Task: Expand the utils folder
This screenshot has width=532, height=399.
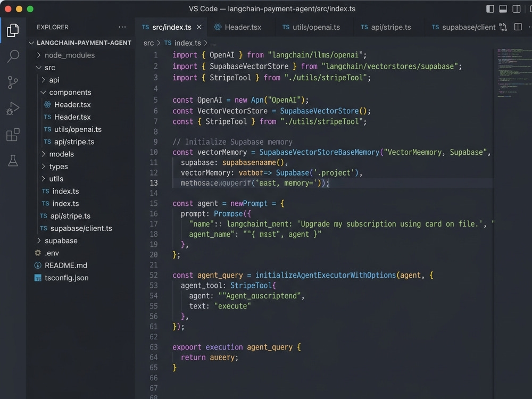Action: tap(43, 179)
